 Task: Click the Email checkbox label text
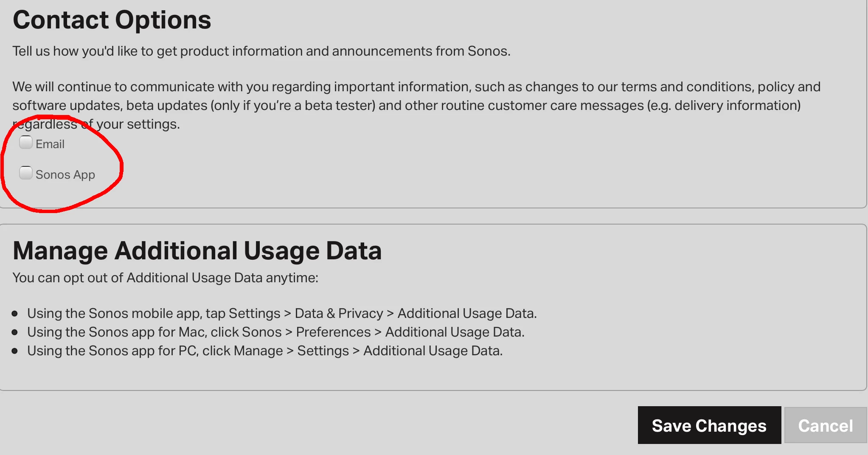coord(50,144)
